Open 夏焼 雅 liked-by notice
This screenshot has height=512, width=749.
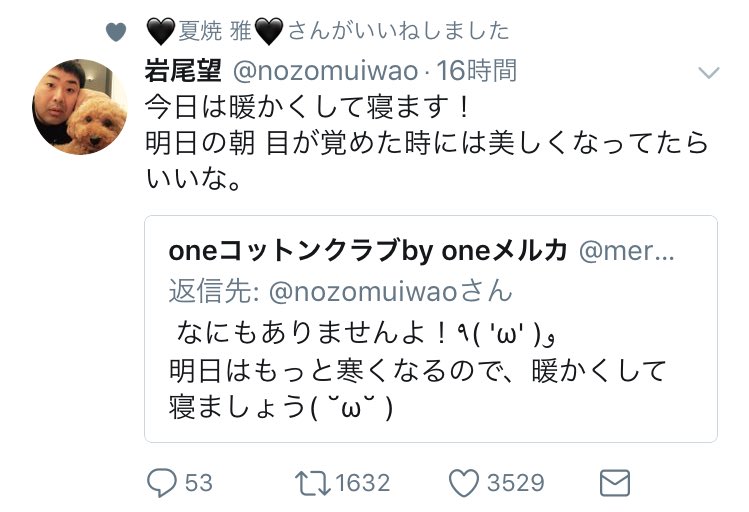[x=327, y=31]
